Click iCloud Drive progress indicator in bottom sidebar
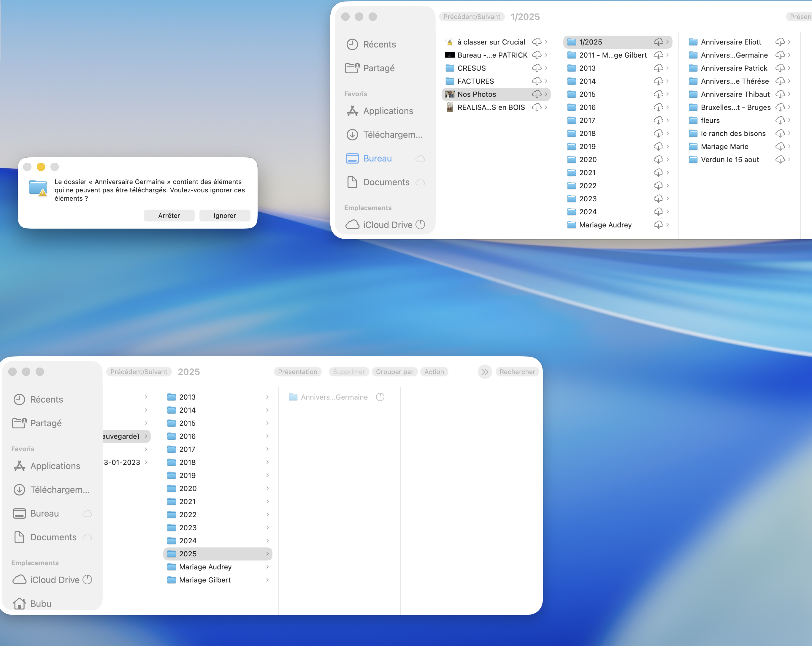The width and height of the screenshot is (812, 646). click(x=87, y=579)
